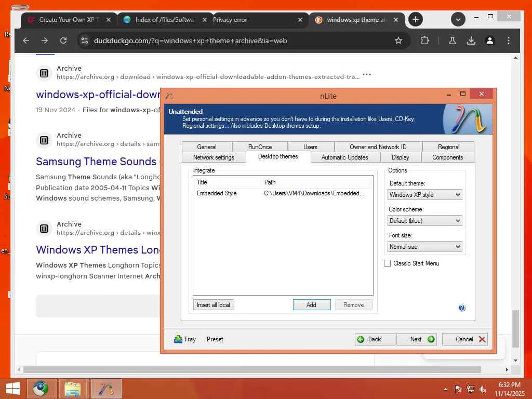Bookmark this page with the star
The height and width of the screenshot is (399, 532).
click(x=398, y=41)
